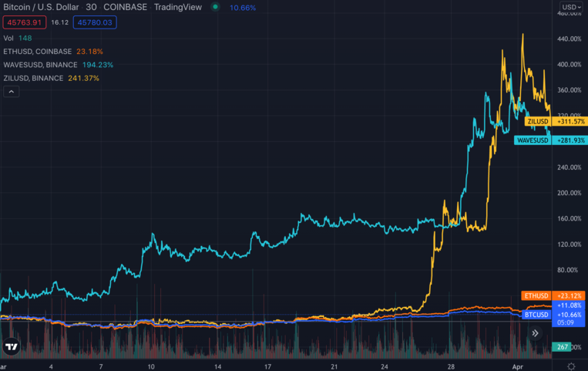The image size is (588, 371).
Task: Open chart settings gear icon
Action: (x=571, y=366)
